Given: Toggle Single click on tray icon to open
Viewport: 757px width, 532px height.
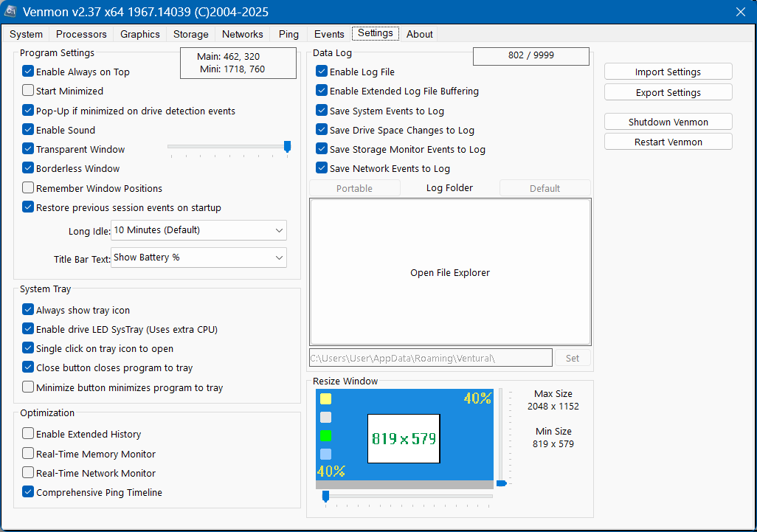Looking at the screenshot, I should (28, 348).
